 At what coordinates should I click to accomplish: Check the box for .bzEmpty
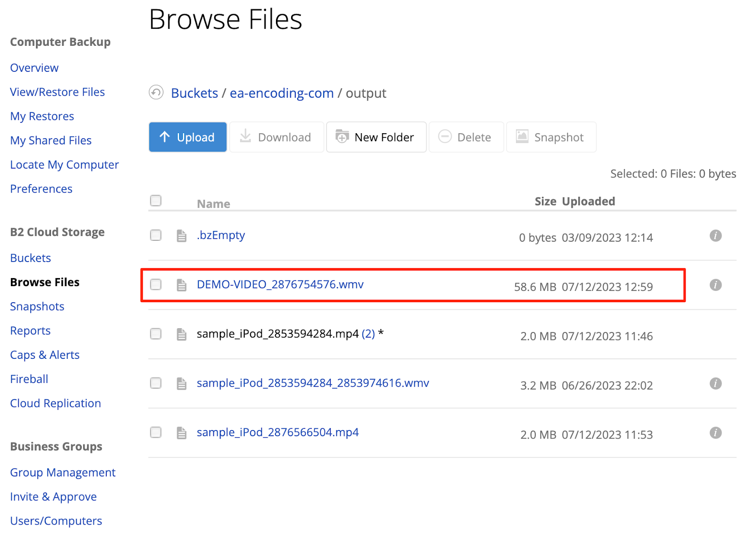tap(155, 235)
